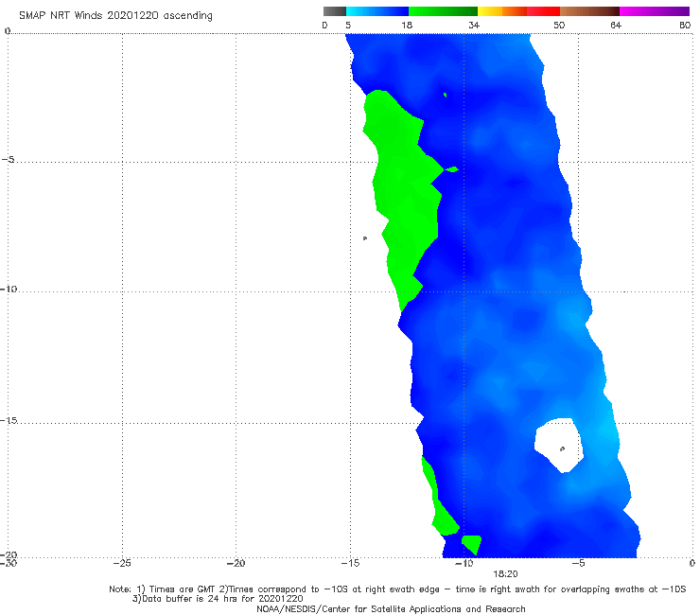The height and width of the screenshot is (615, 700).
Task: Click the gray segment of the color bar
Action: point(334,11)
